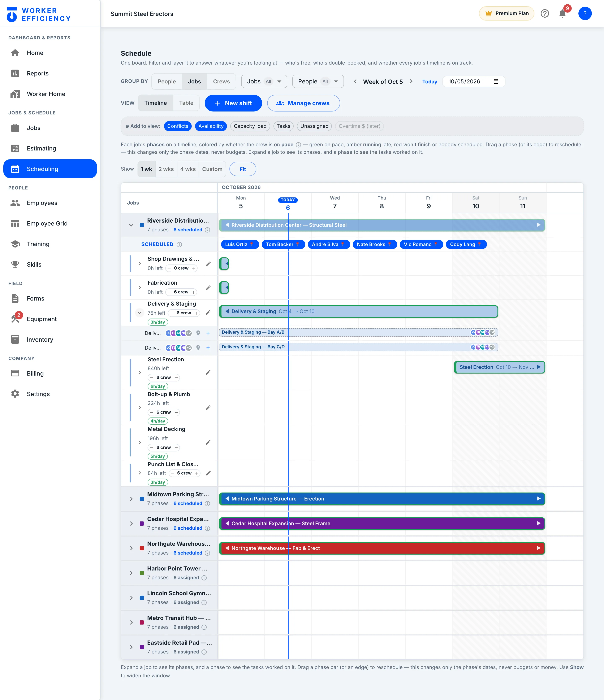Open the People All filter dropdown

[318, 81]
